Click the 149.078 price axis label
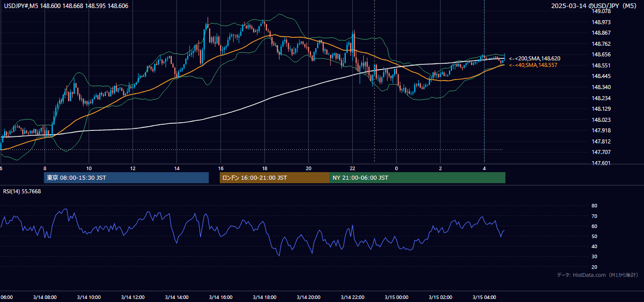 click(601, 11)
